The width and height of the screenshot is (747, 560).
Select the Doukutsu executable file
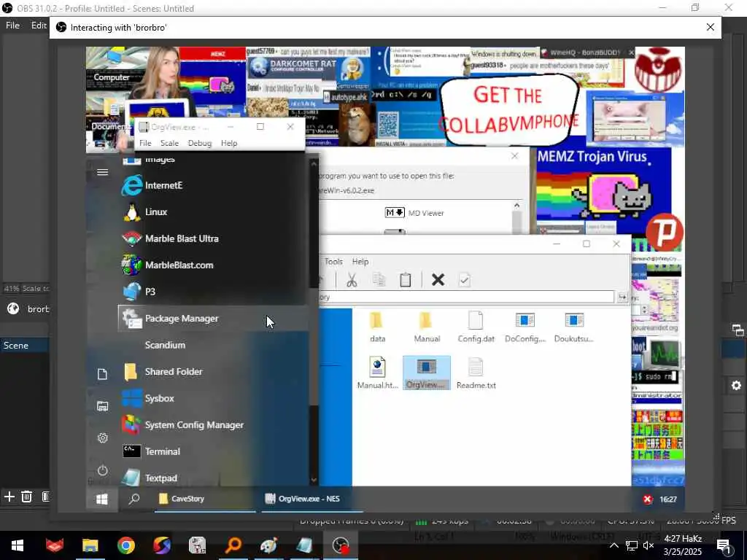click(574, 327)
